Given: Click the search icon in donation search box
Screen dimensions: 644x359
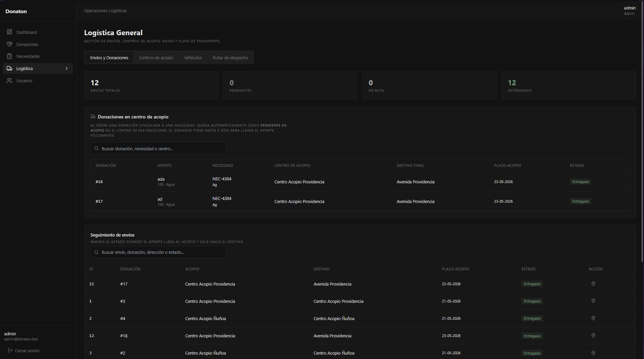Looking at the screenshot, I should click(x=96, y=149).
